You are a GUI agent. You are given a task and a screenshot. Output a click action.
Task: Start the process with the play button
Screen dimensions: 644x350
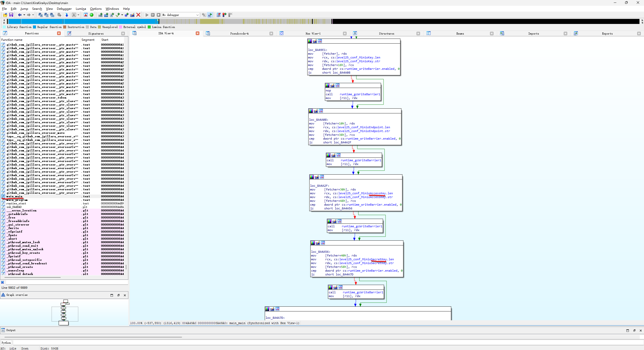point(147,15)
